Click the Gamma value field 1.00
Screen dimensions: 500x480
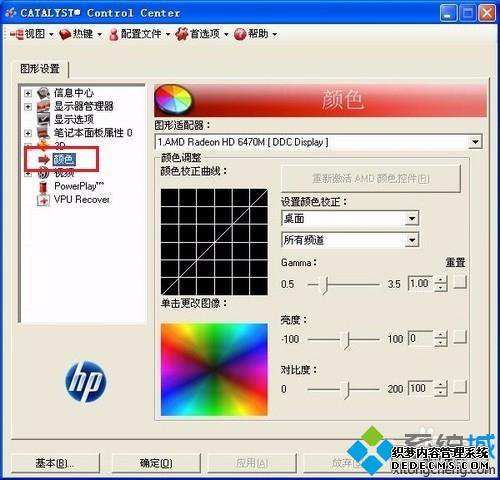[x=421, y=284]
